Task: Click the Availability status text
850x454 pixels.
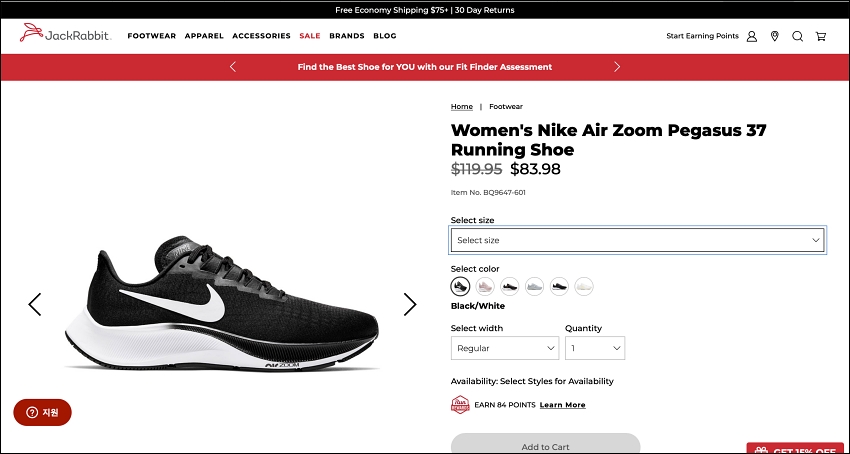Action: [532, 381]
